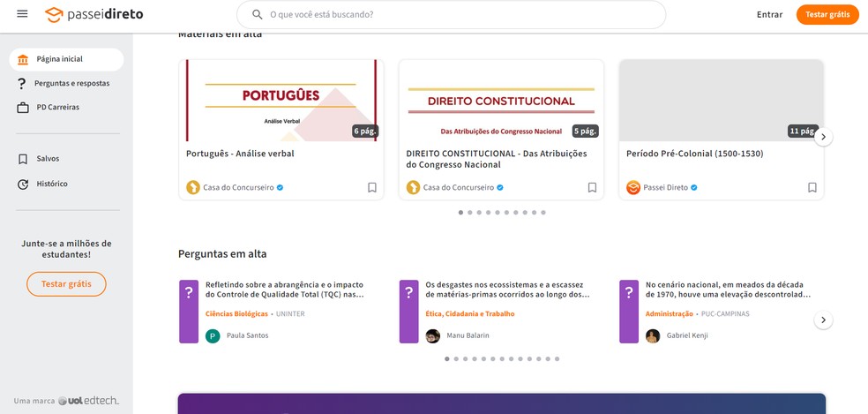Click Casa do Concurseiro avatar on Português card
This screenshot has width=868, height=414.
tap(192, 187)
